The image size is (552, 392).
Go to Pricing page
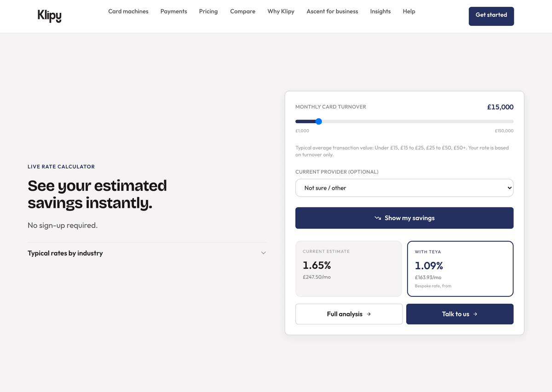(x=208, y=11)
